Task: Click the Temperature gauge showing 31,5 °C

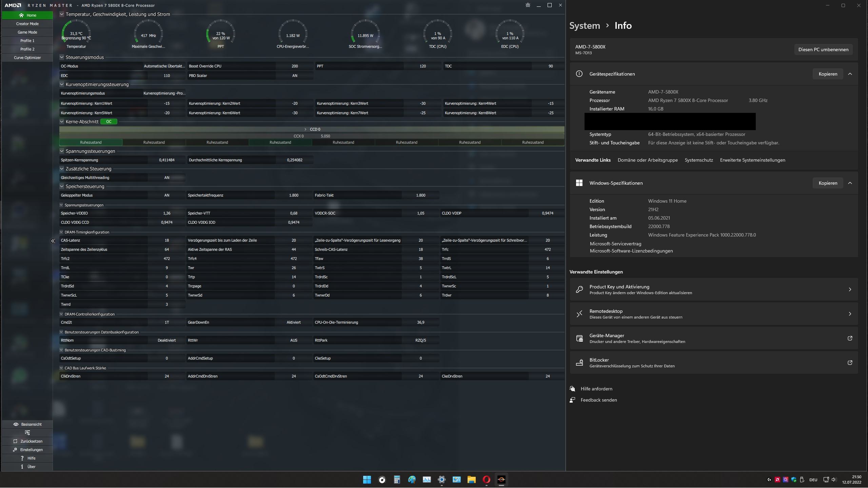Action: [x=76, y=34]
